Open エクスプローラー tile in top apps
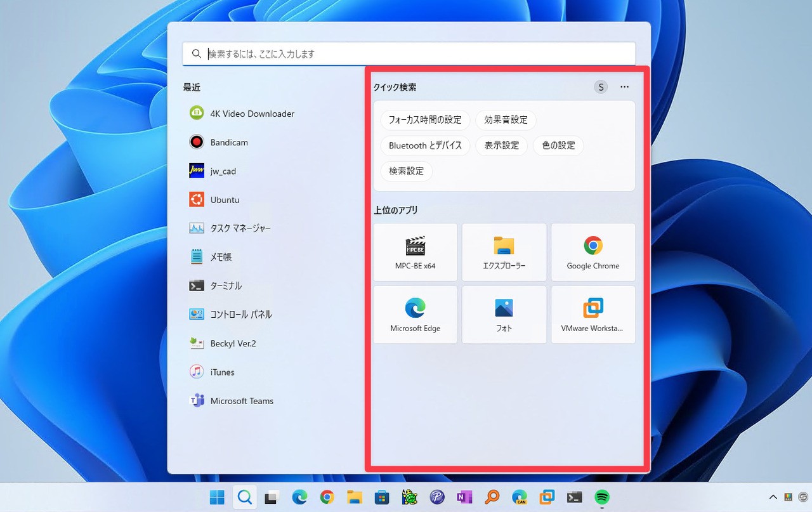The height and width of the screenshot is (512, 812). point(504,252)
